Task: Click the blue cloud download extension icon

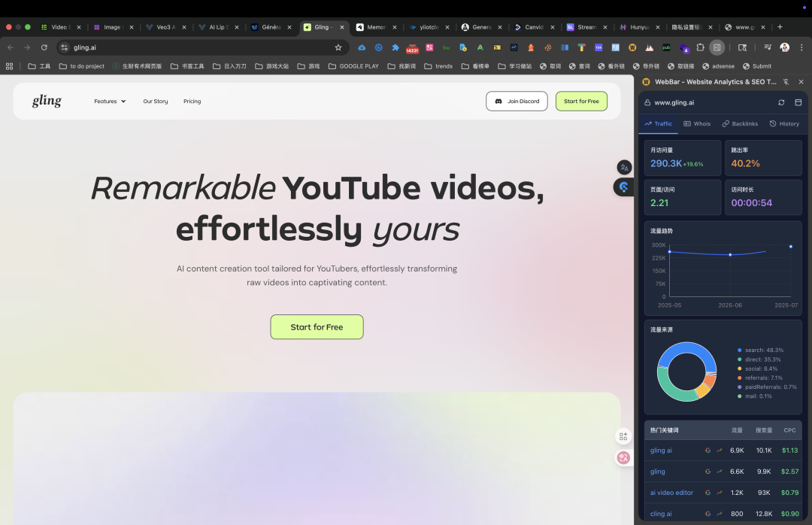Action: (362, 47)
